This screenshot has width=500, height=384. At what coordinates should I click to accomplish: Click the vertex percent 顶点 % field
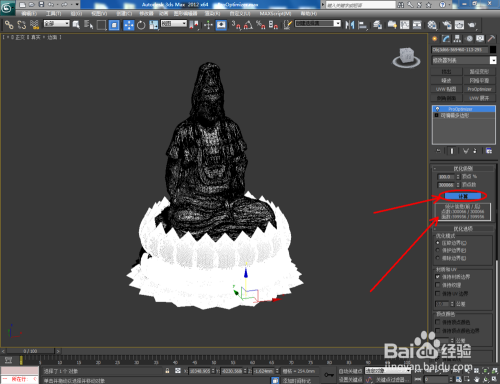(x=446, y=177)
